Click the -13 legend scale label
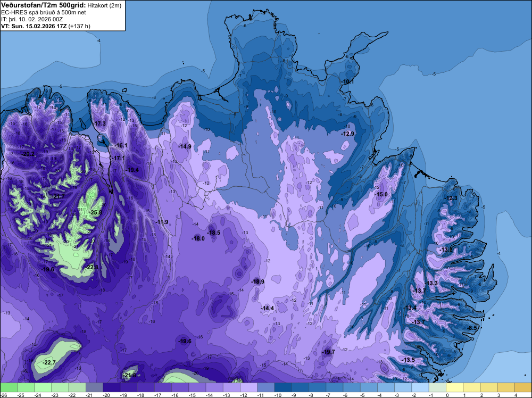This screenshot has height=398, width=532. 227,395
